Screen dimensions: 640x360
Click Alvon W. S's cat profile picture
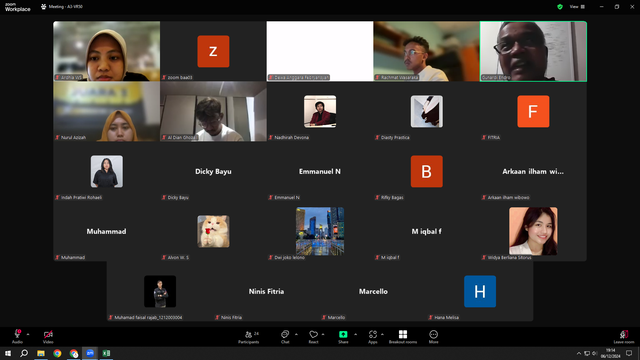coord(213,231)
